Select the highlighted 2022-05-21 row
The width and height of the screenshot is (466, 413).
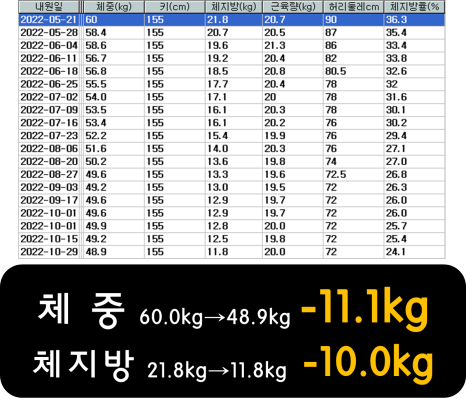tap(232, 20)
